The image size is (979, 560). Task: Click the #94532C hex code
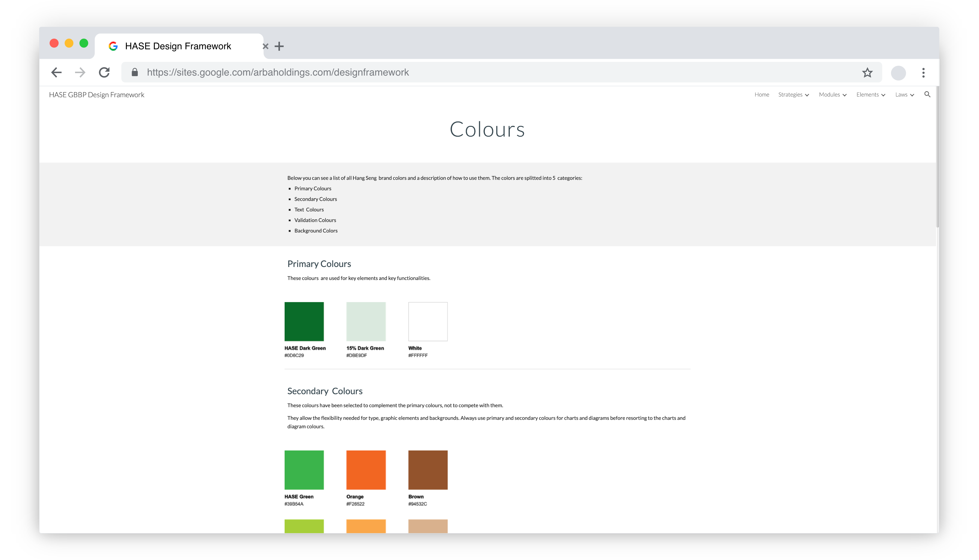(417, 504)
